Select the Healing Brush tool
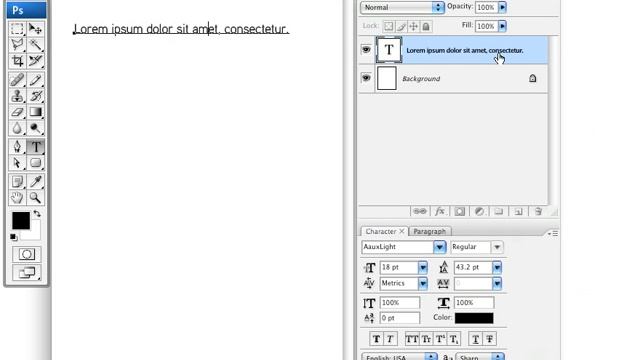Screen dimensions: 640x360 click(17, 80)
